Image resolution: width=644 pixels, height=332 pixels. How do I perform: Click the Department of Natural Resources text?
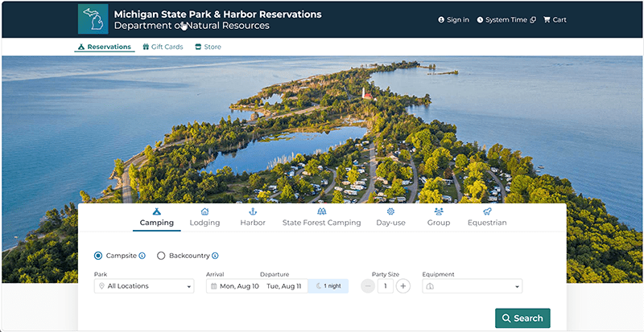tap(192, 26)
